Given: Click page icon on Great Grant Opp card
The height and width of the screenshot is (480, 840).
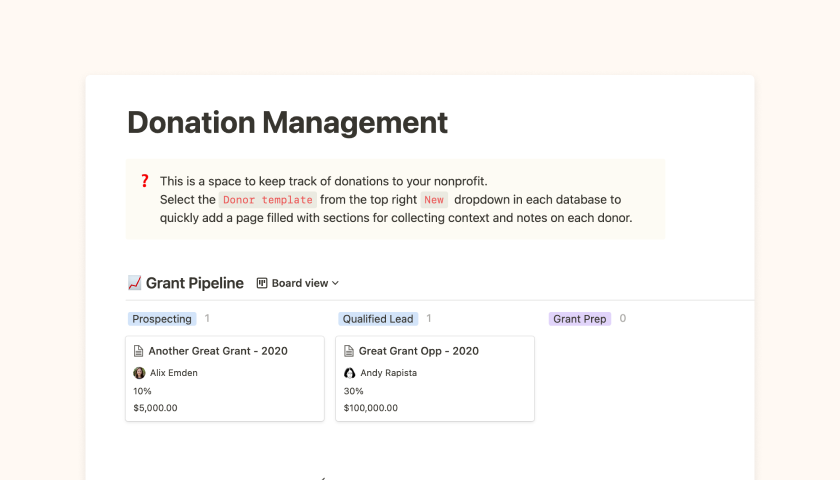Looking at the screenshot, I should coord(349,351).
